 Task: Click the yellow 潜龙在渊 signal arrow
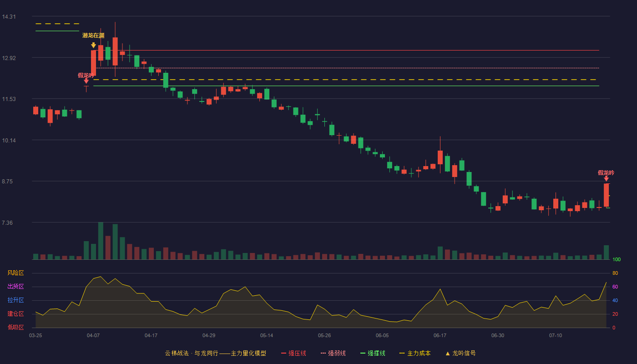(x=93, y=45)
